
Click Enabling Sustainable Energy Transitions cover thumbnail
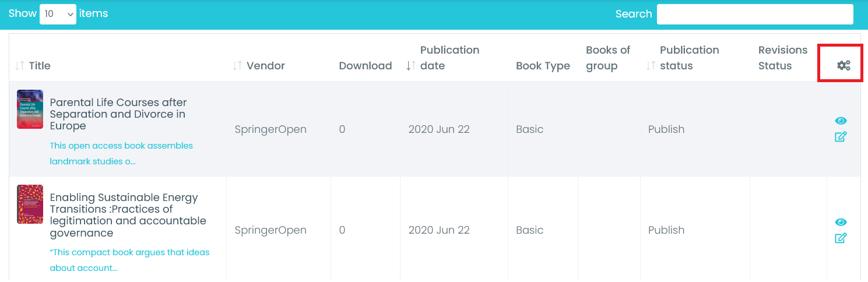pos(30,204)
